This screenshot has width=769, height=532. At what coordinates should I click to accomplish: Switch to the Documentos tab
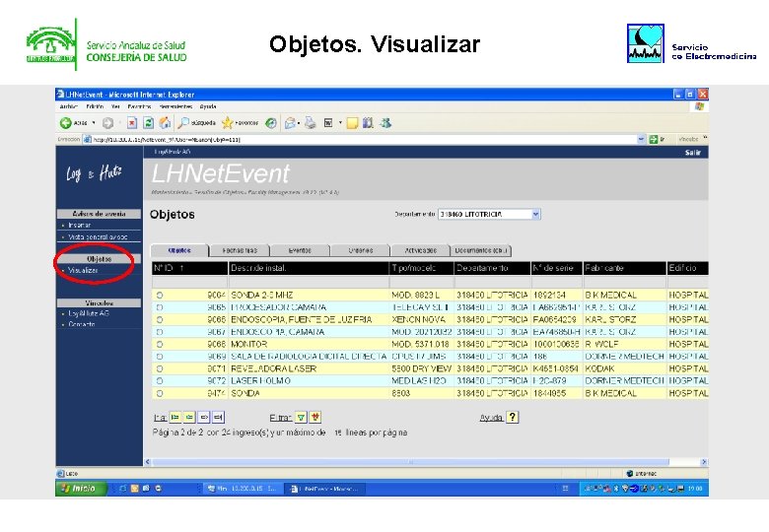(481, 250)
